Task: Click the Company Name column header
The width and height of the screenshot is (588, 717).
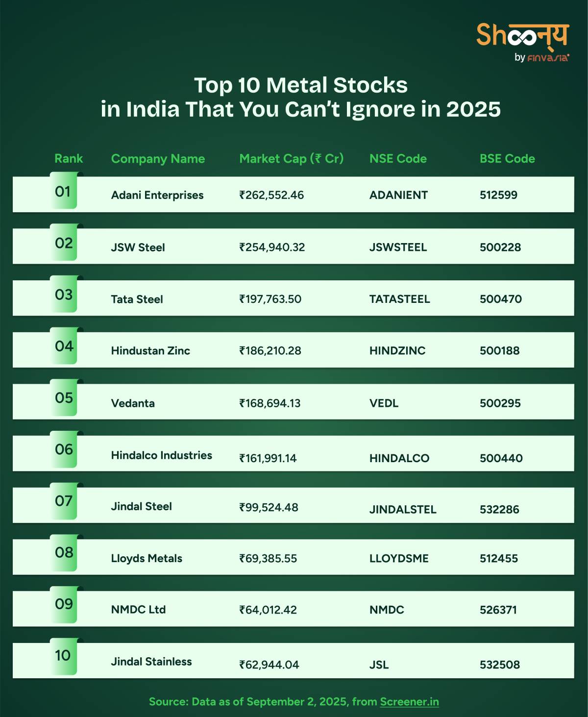Action: pos(158,159)
